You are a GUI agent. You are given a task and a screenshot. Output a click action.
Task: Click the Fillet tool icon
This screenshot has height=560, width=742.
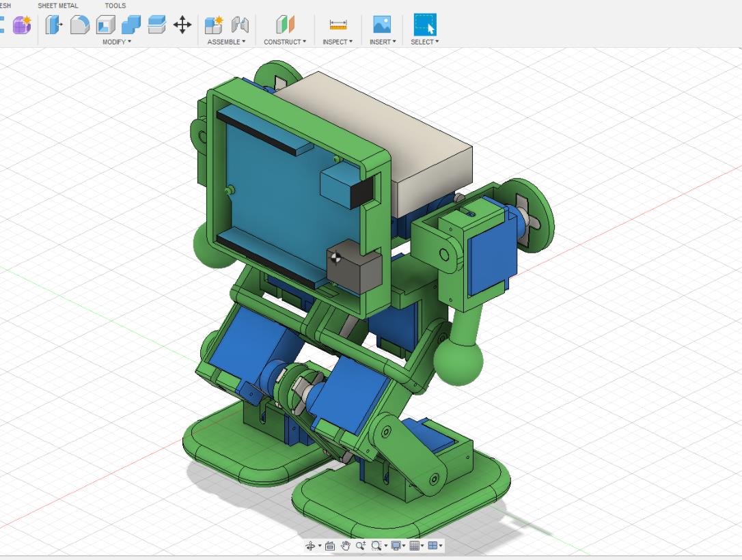point(80,25)
